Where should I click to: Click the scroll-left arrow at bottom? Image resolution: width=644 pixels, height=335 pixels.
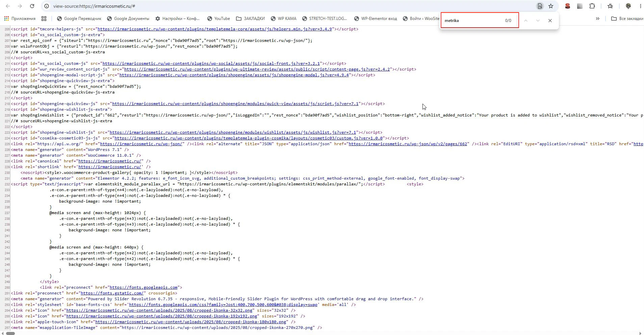3,333
